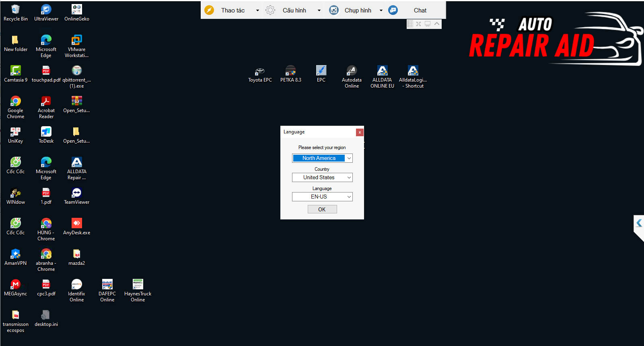Click the abranha - Chrome shortcut
The width and height of the screenshot is (644, 346).
[x=46, y=260]
